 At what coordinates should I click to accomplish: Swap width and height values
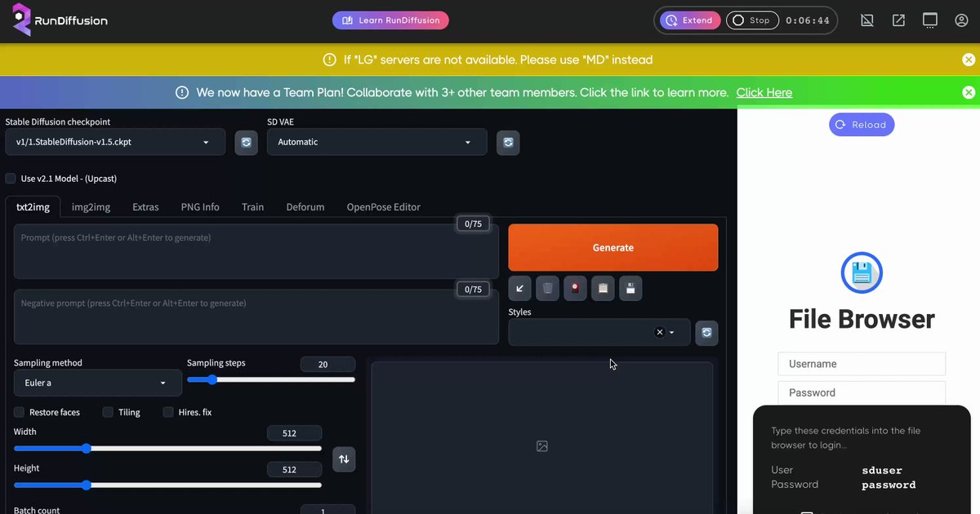click(x=344, y=459)
